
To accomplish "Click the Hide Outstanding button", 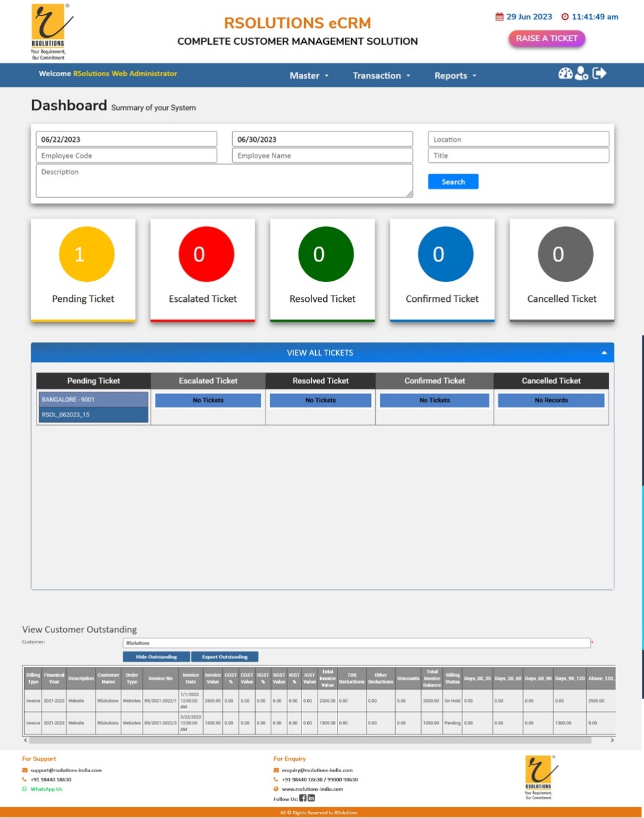I will [x=156, y=657].
